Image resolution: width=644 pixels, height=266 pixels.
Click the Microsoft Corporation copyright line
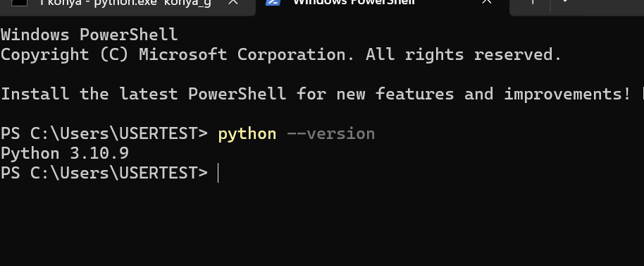pos(281,54)
